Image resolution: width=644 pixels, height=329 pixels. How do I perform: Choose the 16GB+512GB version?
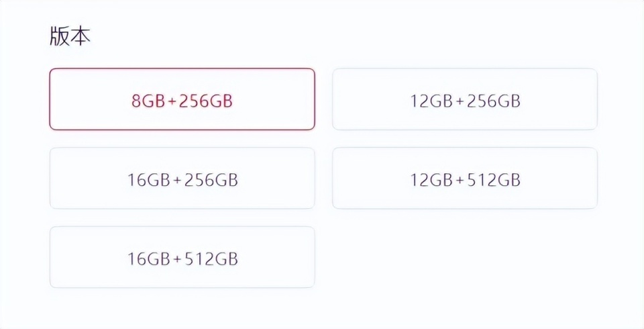click(x=182, y=258)
